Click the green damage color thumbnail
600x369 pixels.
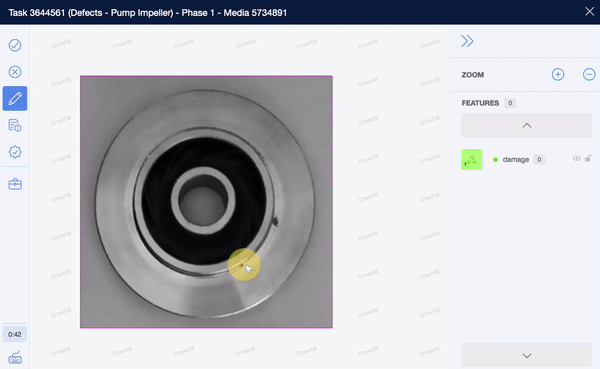(x=471, y=160)
